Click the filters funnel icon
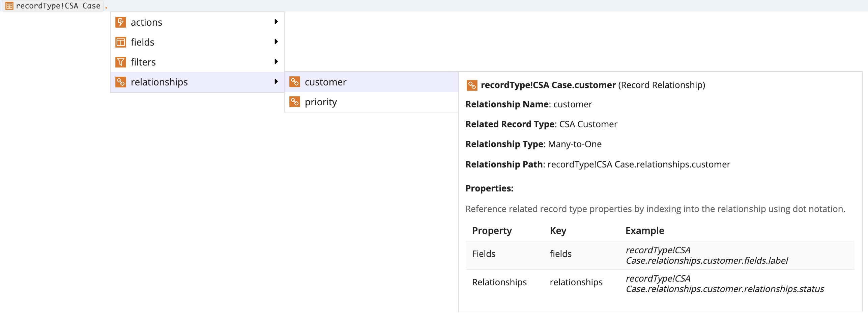This screenshot has width=868, height=314. click(x=121, y=62)
